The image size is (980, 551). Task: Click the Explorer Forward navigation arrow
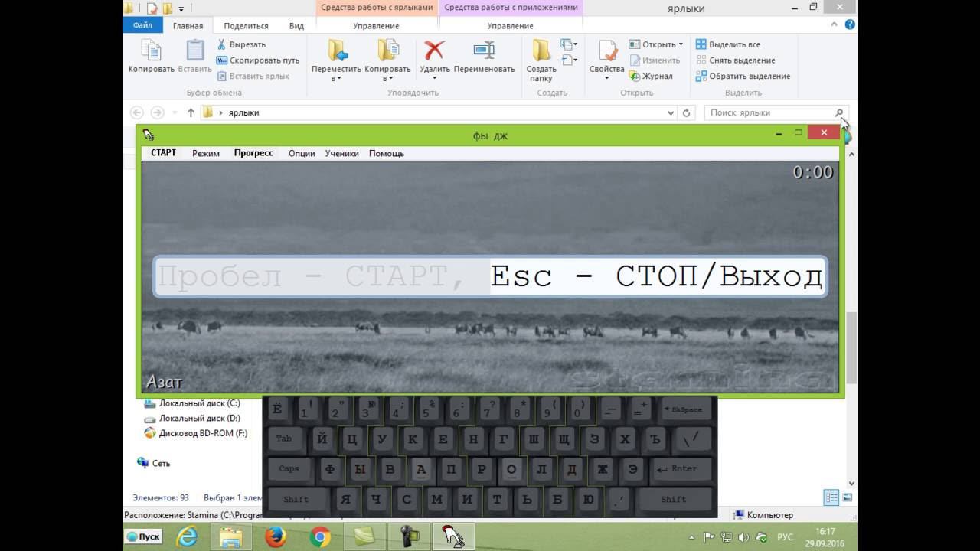pos(158,112)
